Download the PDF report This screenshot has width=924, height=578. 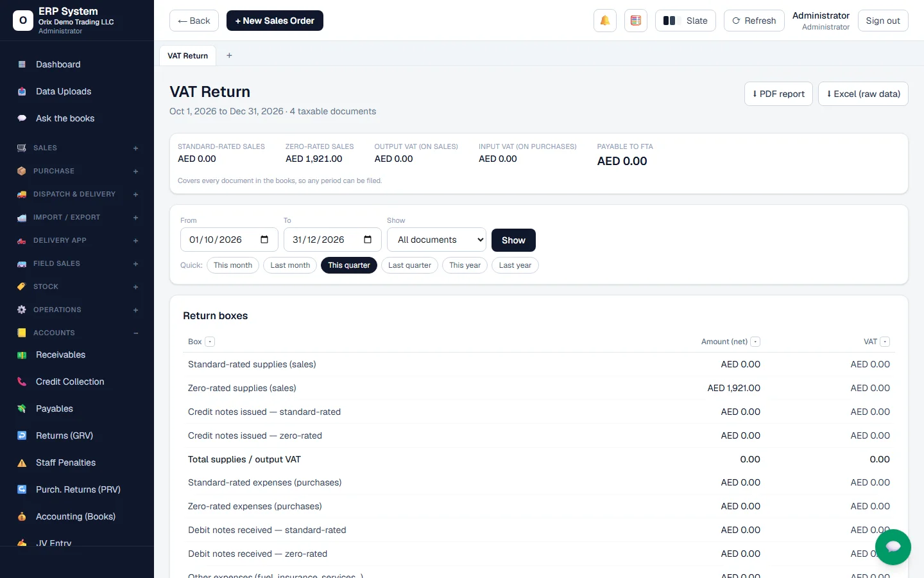778,94
